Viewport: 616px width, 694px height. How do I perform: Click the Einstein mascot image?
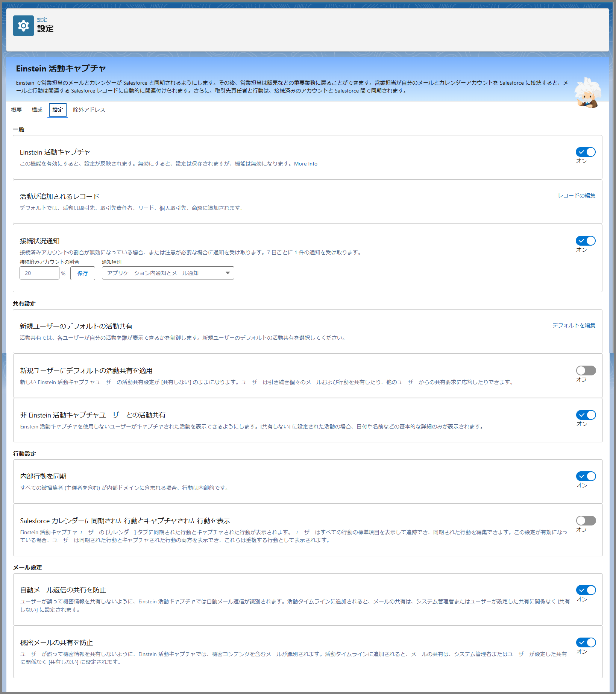(x=588, y=93)
